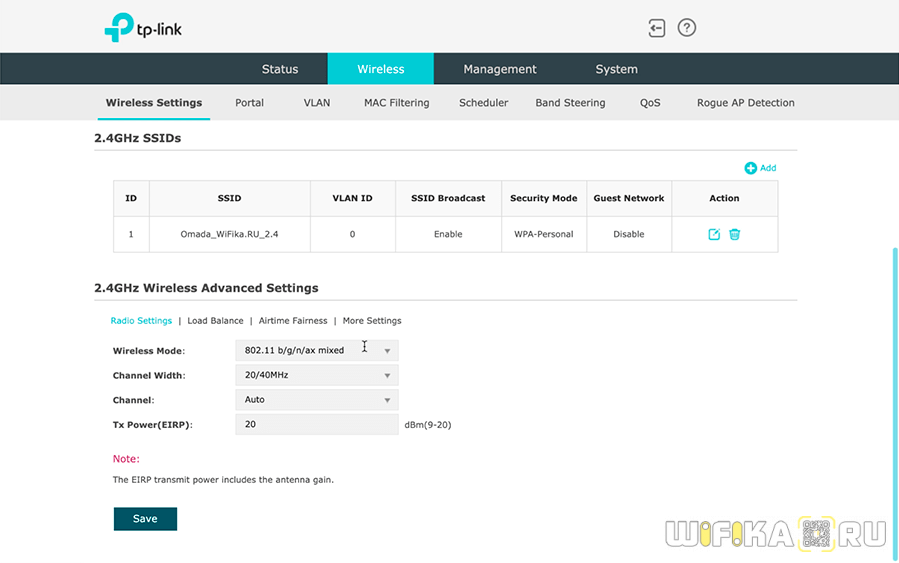
Task: Click the tp-link logo
Action: 144,28
